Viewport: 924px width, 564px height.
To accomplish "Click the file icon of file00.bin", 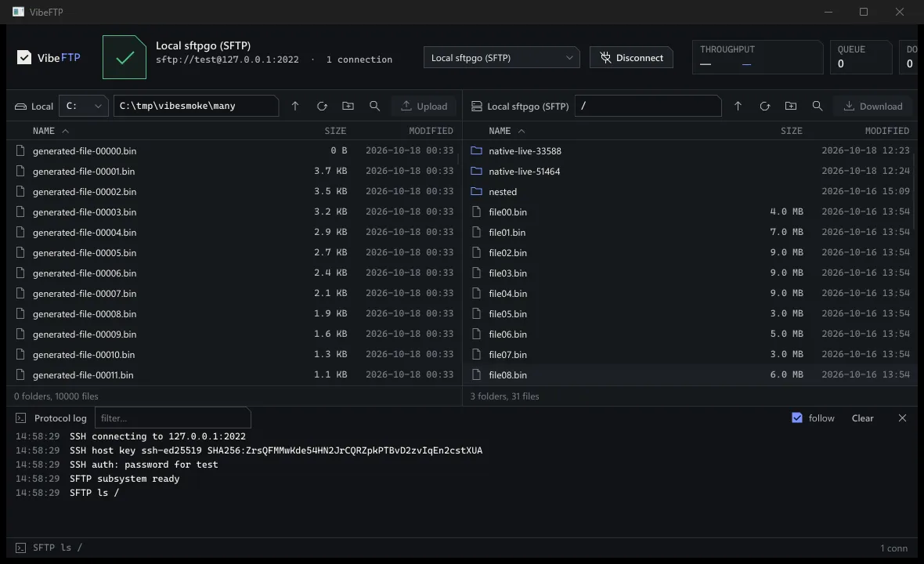I will pyautogui.click(x=477, y=211).
